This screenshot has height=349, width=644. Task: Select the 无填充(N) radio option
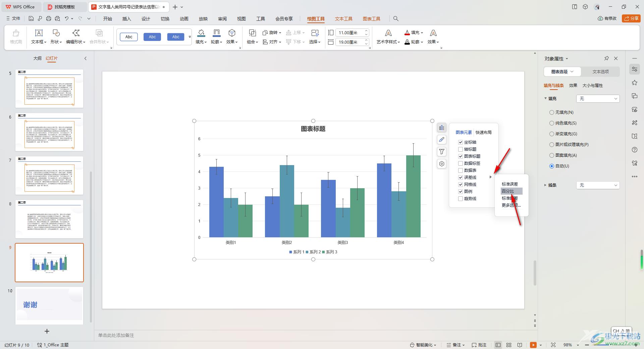(x=552, y=112)
